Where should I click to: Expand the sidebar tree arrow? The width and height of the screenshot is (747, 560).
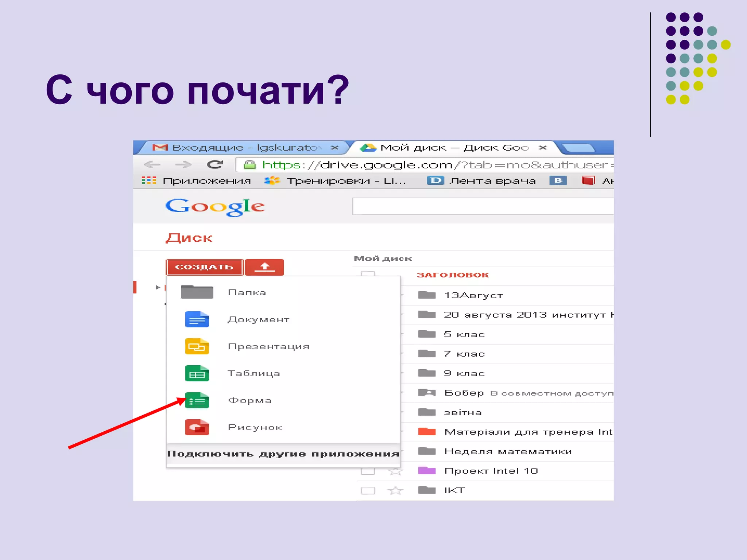(158, 287)
